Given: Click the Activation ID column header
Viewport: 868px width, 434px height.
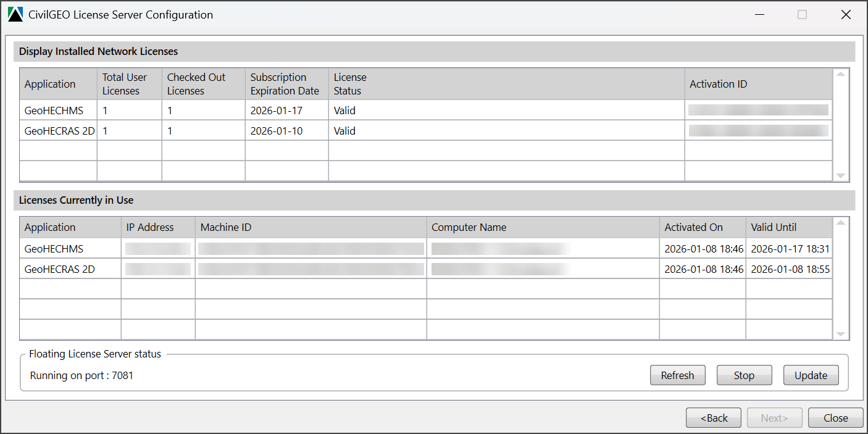Looking at the screenshot, I should (x=758, y=84).
